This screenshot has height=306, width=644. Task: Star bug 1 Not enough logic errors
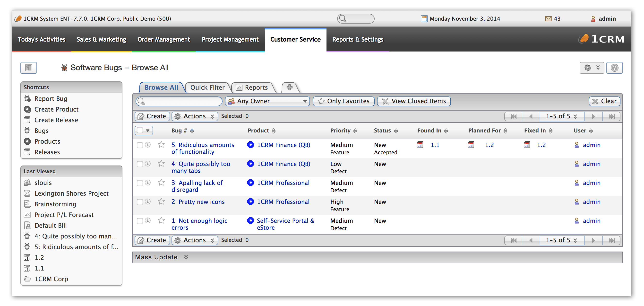(161, 221)
